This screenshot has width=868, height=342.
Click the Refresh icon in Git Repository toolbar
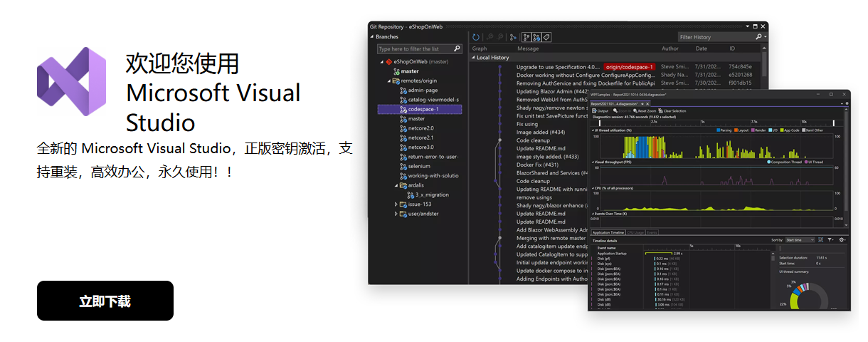(x=476, y=37)
